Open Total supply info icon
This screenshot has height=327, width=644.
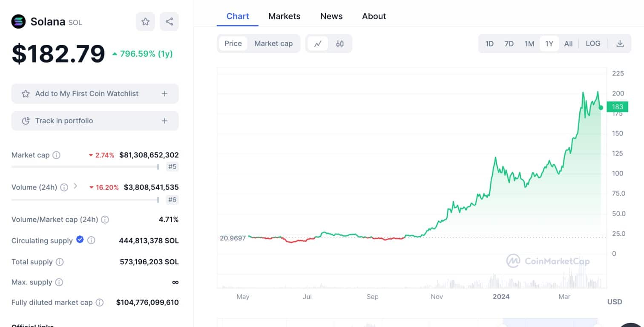coord(60,262)
